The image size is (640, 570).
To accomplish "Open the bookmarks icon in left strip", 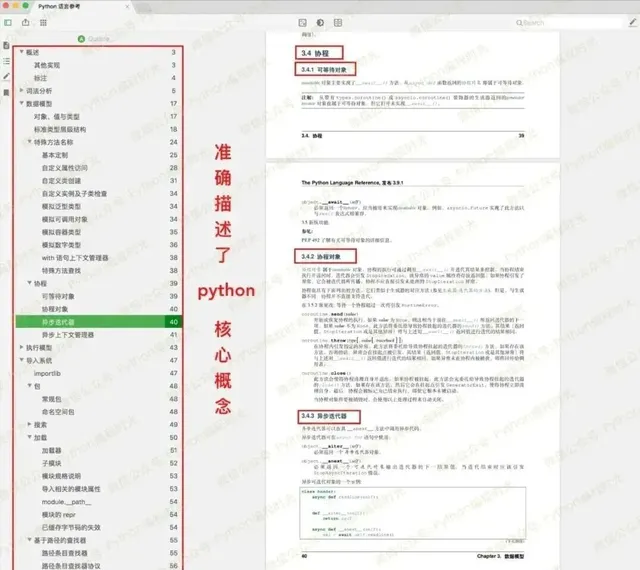I will tap(6, 93).
